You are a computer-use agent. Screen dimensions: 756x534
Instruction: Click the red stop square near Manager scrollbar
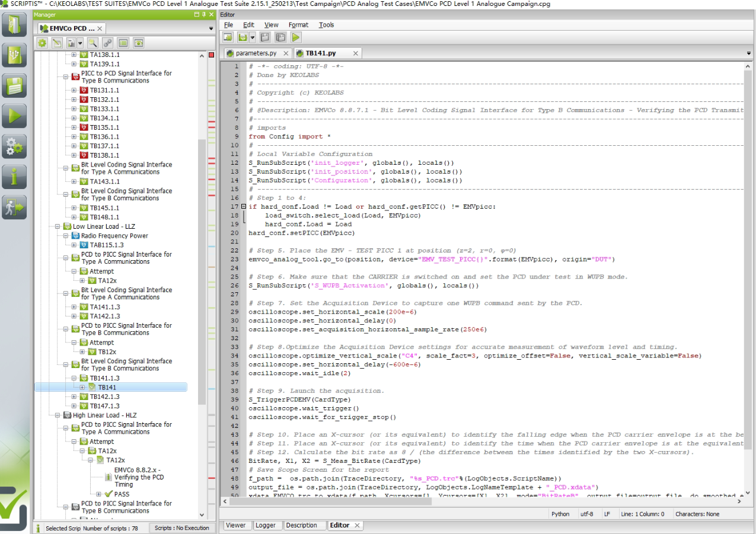click(212, 55)
